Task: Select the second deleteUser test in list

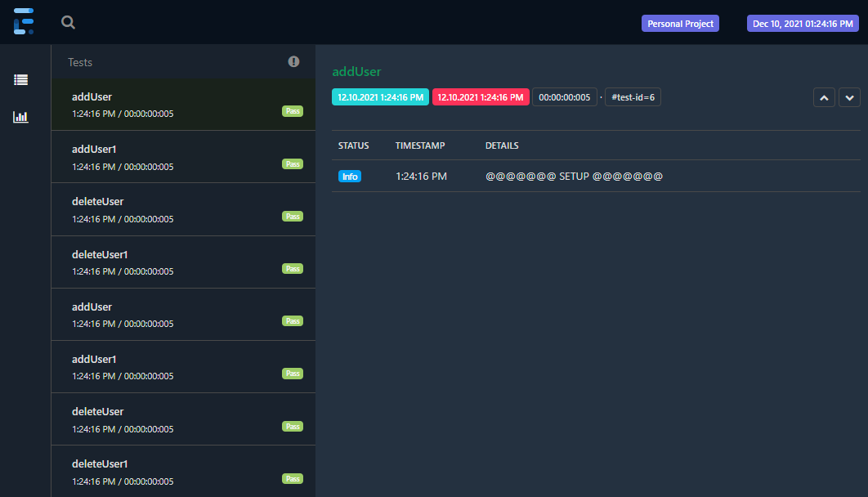Action: (183, 419)
